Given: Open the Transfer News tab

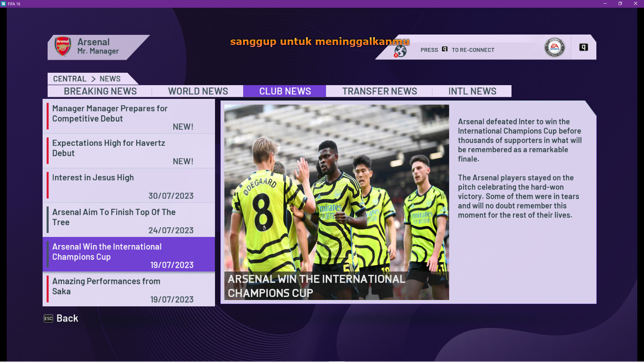Looking at the screenshot, I should click(x=379, y=91).
